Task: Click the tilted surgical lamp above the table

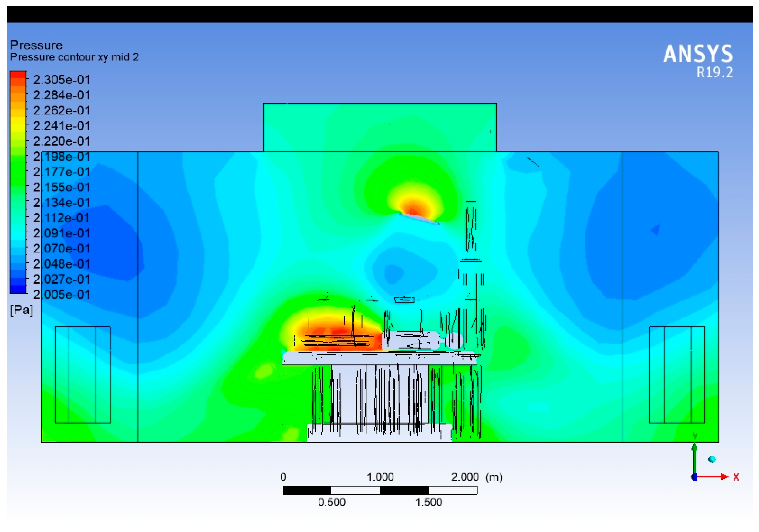Action: pyautogui.click(x=419, y=219)
